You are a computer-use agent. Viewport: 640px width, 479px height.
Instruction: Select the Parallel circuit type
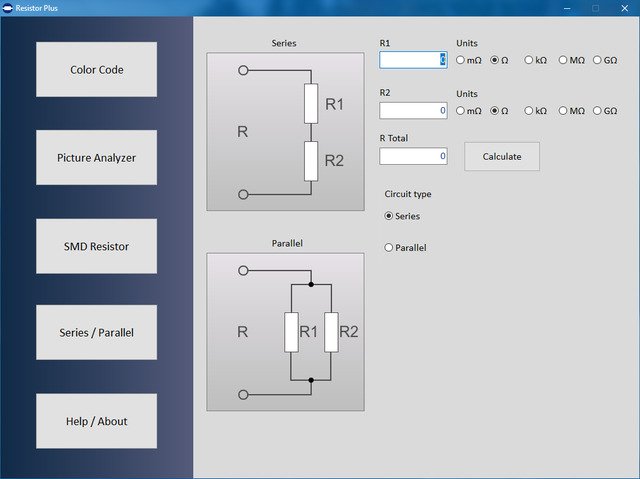pyautogui.click(x=390, y=248)
